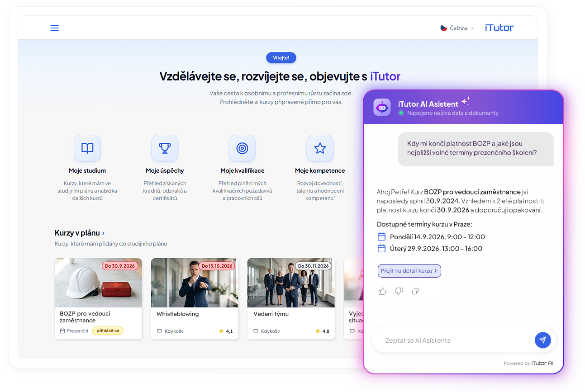Click the Do 15.10.2026 deadline tag
The image size is (585, 392).
click(x=217, y=266)
